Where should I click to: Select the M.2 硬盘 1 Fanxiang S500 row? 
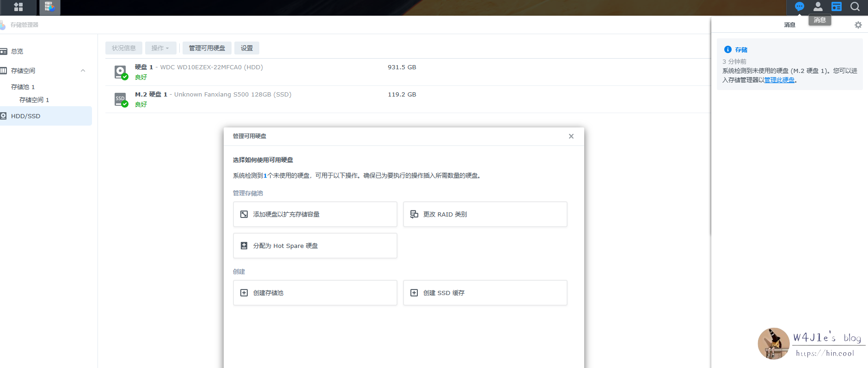[408, 99]
